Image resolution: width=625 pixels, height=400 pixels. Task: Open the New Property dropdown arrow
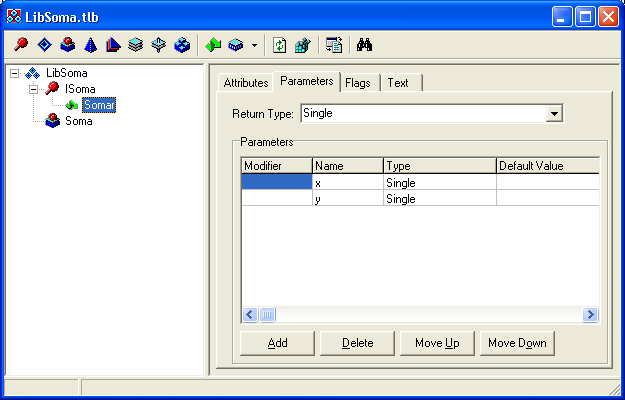tap(254, 46)
